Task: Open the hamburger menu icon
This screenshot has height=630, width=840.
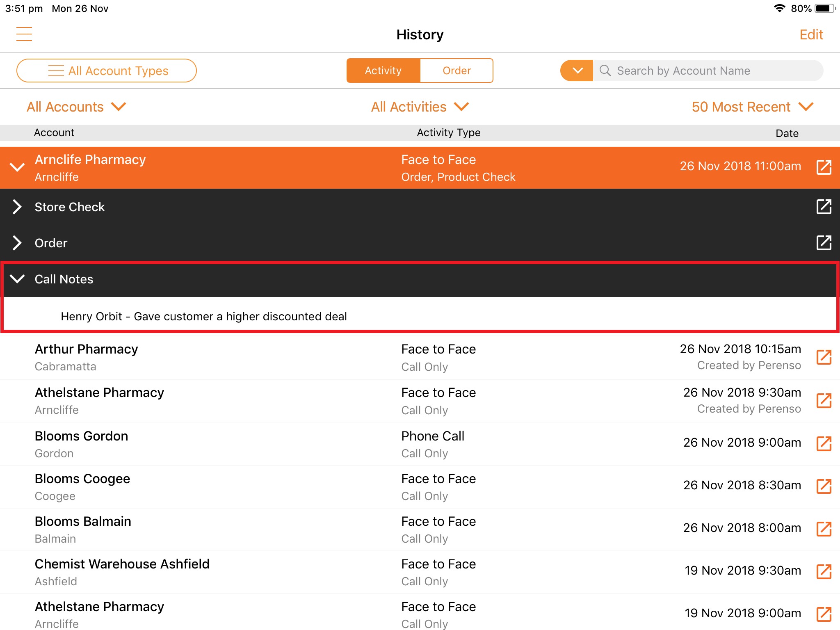Action: [24, 34]
